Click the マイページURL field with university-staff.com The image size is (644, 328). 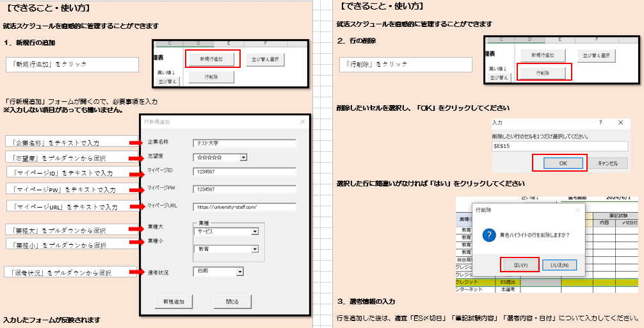click(245, 207)
